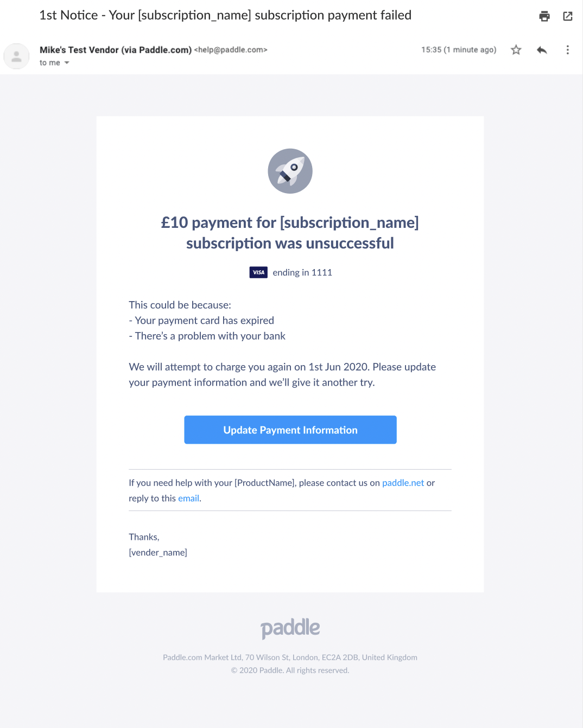Click the Paddle.com Market Ltd footer address
583x728 pixels.
290,657
